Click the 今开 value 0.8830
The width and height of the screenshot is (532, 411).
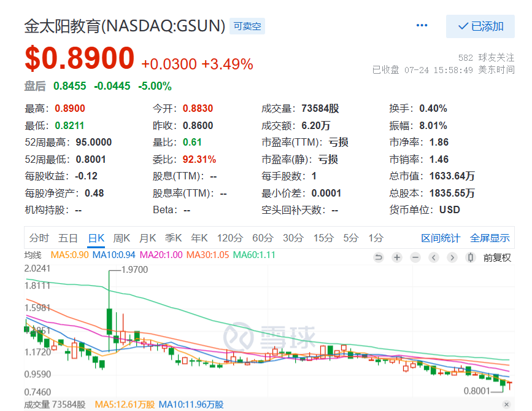[198, 108]
